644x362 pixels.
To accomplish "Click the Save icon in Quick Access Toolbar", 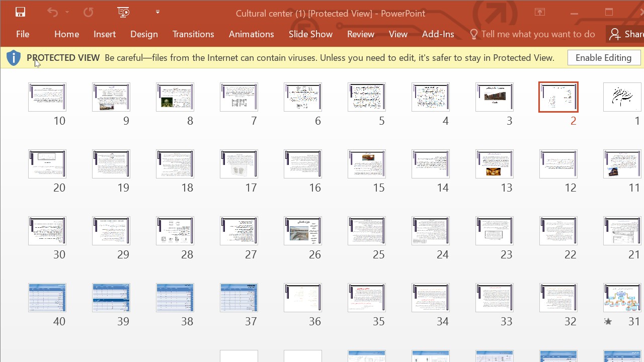I will (x=20, y=13).
